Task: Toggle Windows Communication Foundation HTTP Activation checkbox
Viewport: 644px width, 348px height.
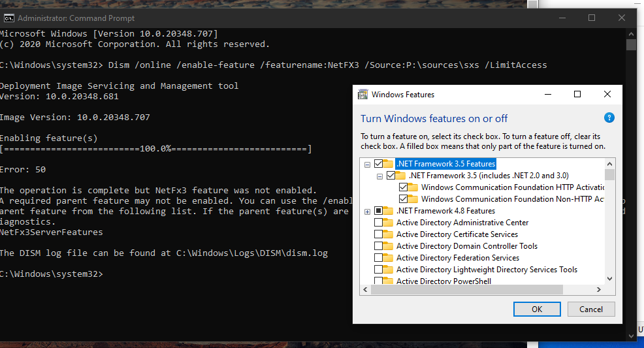Action: [x=404, y=187]
